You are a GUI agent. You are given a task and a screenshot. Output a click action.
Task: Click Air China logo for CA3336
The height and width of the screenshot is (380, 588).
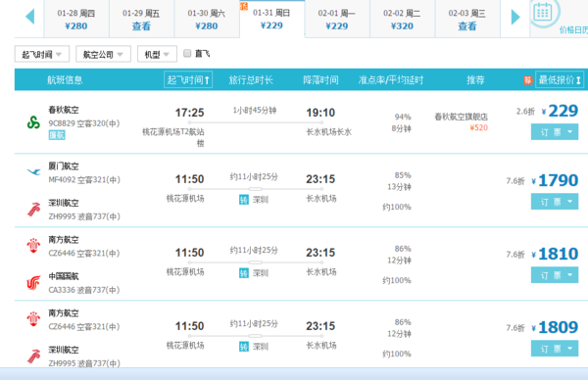pos(33,283)
